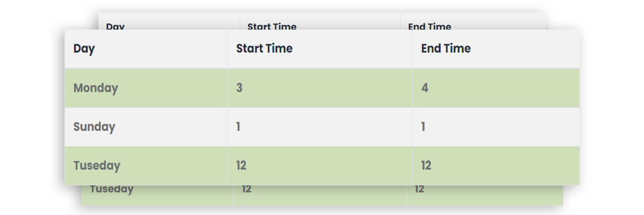Viewport: 644px width, 215px height.
Task: Click the partially hidden Day header behind
Action: click(x=115, y=26)
